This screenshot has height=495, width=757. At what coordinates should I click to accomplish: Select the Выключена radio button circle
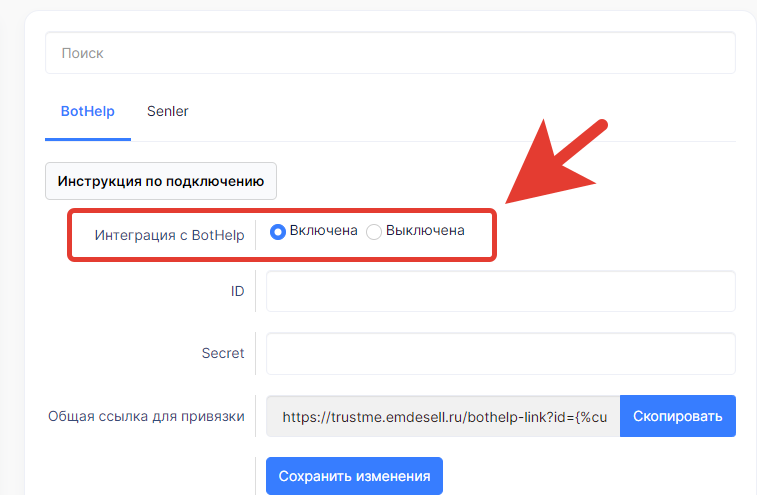click(x=374, y=232)
